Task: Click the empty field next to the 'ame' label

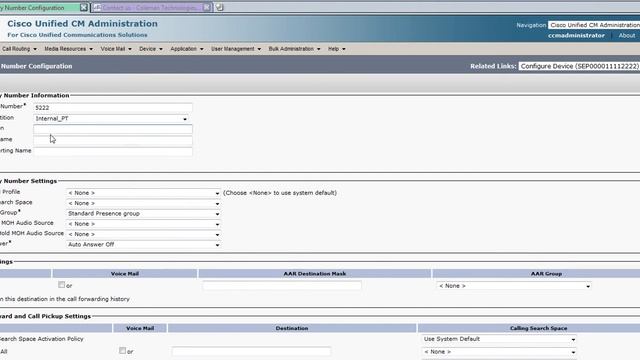Action: 113,140
